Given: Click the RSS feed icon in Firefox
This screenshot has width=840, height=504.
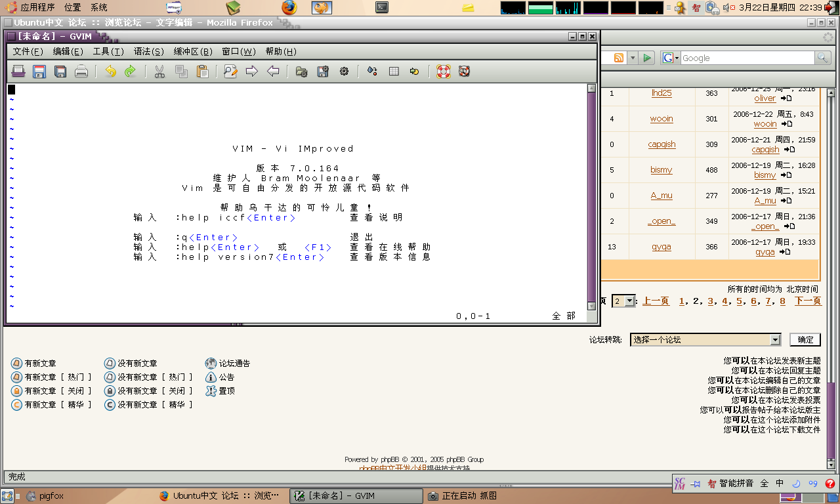Looking at the screenshot, I should pyautogui.click(x=619, y=58).
